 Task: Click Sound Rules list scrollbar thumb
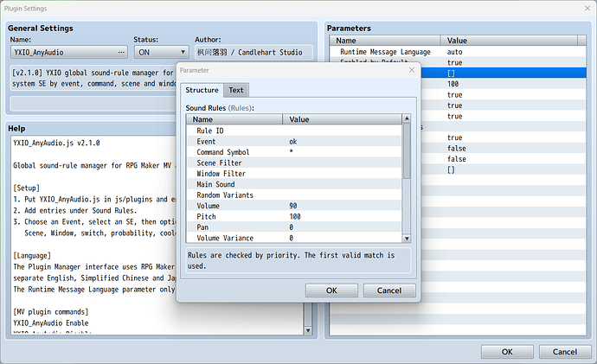click(407, 150)
